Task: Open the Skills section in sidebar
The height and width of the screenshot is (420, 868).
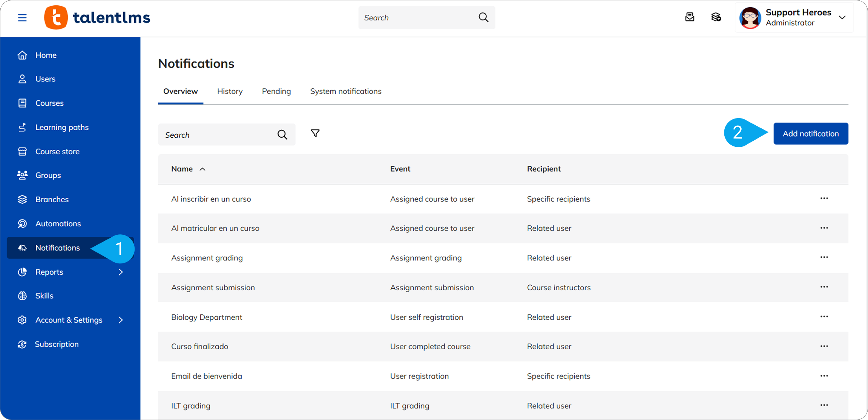Action: 44,296
